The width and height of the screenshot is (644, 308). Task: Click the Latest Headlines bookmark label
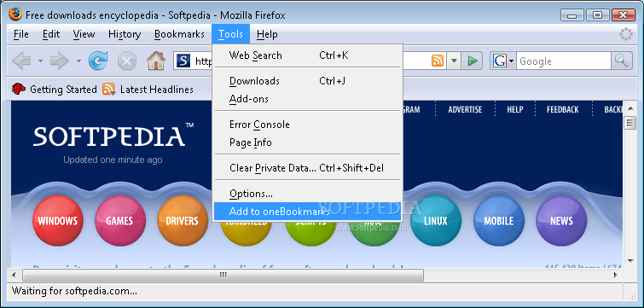[156, 89]
